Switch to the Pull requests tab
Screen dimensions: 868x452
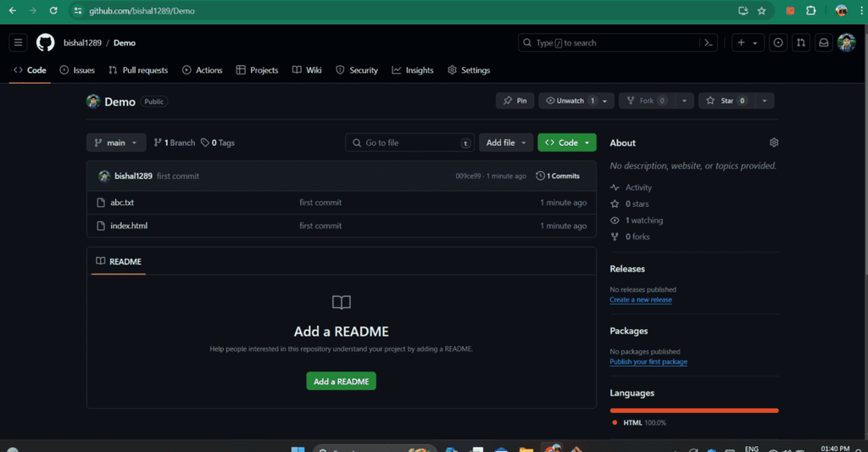tap(138, 70)
